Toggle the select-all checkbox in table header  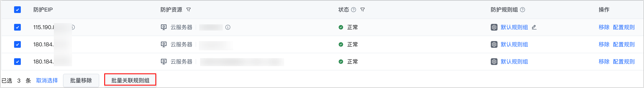(x=17, y=10)
